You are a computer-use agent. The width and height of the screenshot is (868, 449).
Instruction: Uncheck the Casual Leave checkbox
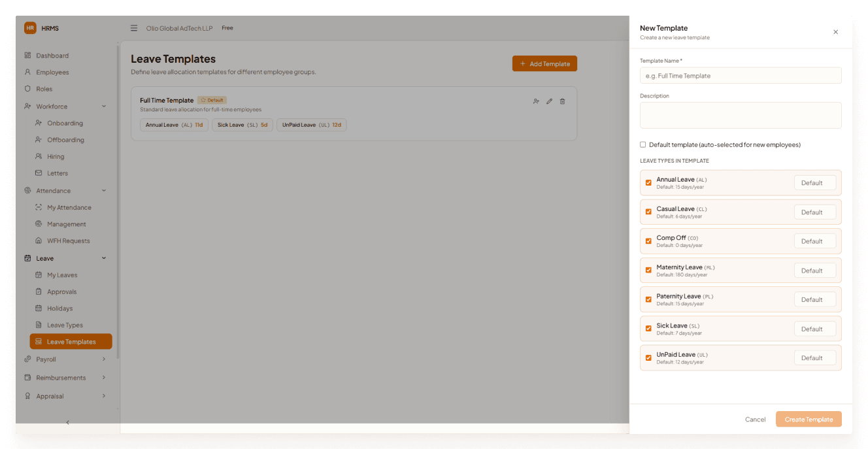(x=648, y=212)
